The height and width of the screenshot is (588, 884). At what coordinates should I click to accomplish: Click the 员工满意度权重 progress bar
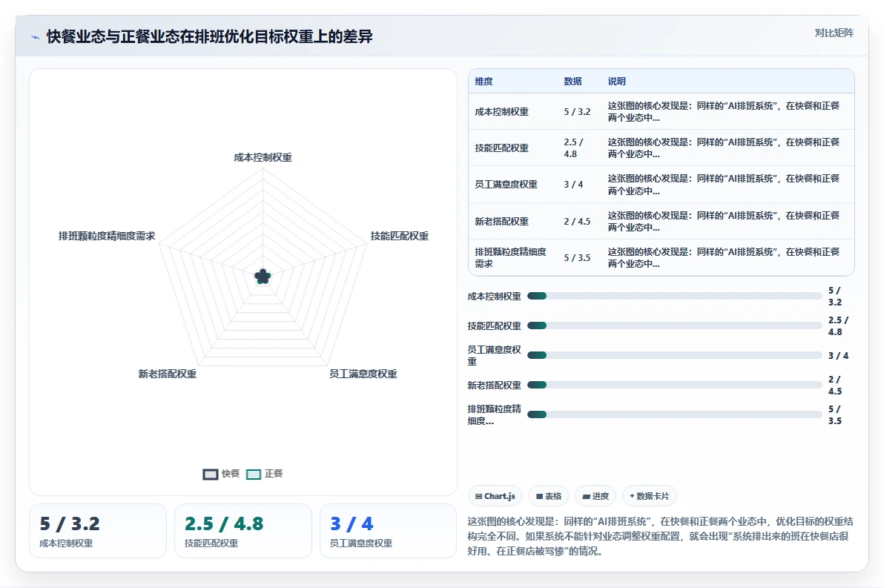[x=674, y=355]
